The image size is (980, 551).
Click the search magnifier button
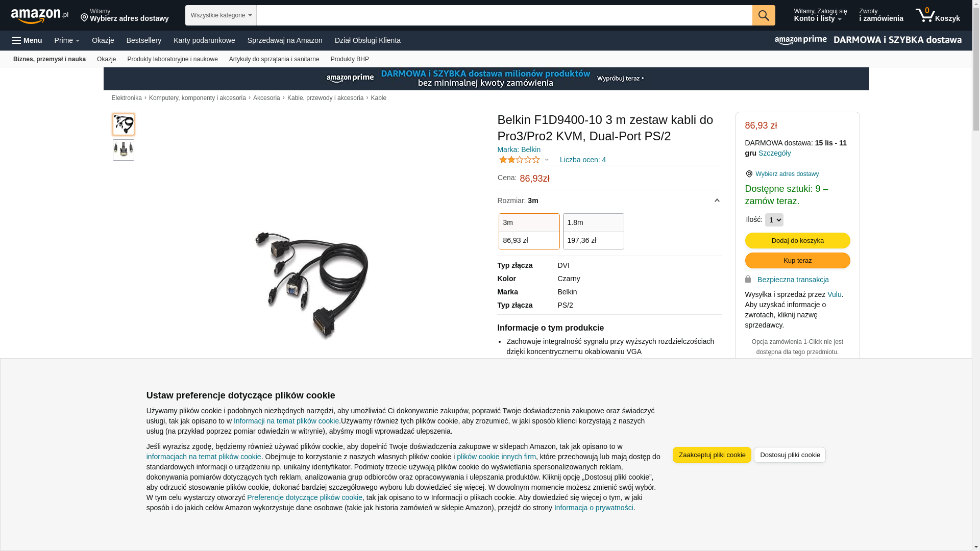[764, 15]
